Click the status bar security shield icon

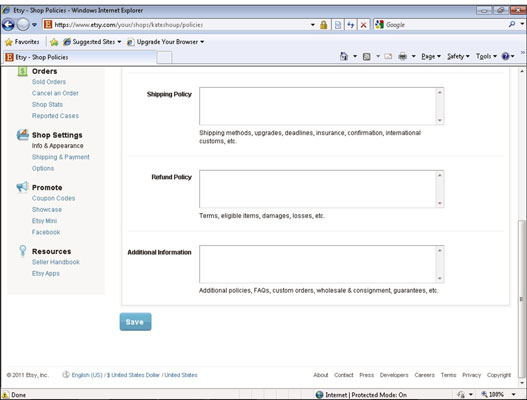(461, 395)
